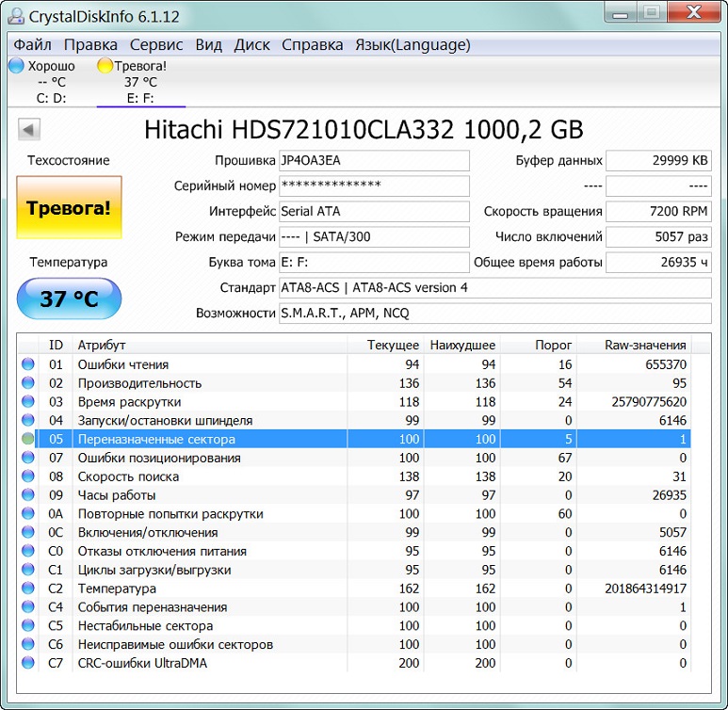Click the Текущее column header
This screenshot has height=710, width=728.
pyautogui.click(x=385, y=345)
